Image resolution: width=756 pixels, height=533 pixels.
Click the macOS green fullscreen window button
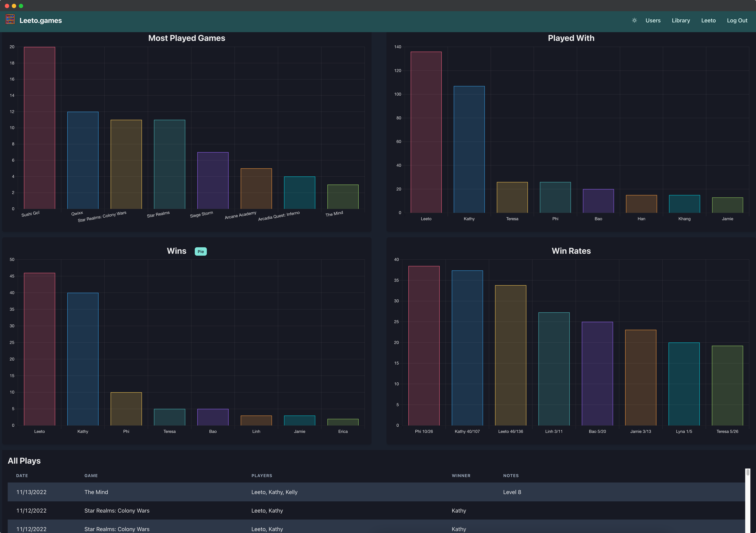click(x=21, y=6)
